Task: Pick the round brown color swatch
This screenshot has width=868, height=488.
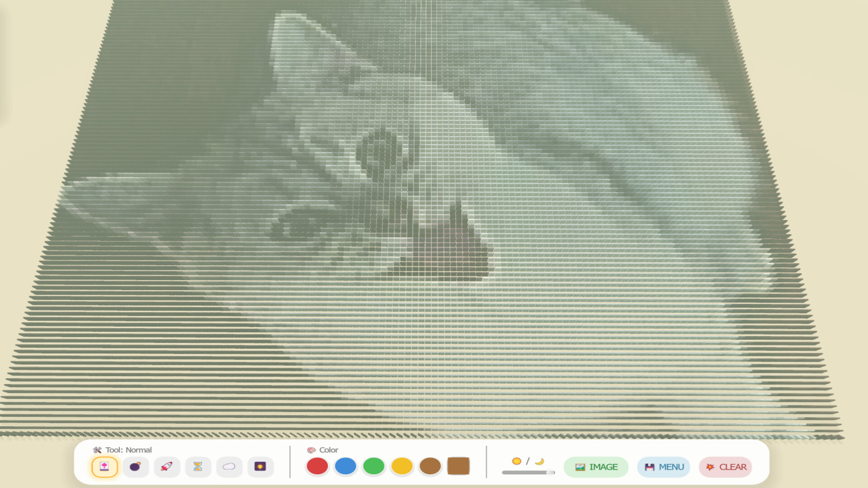Action: 430,466
